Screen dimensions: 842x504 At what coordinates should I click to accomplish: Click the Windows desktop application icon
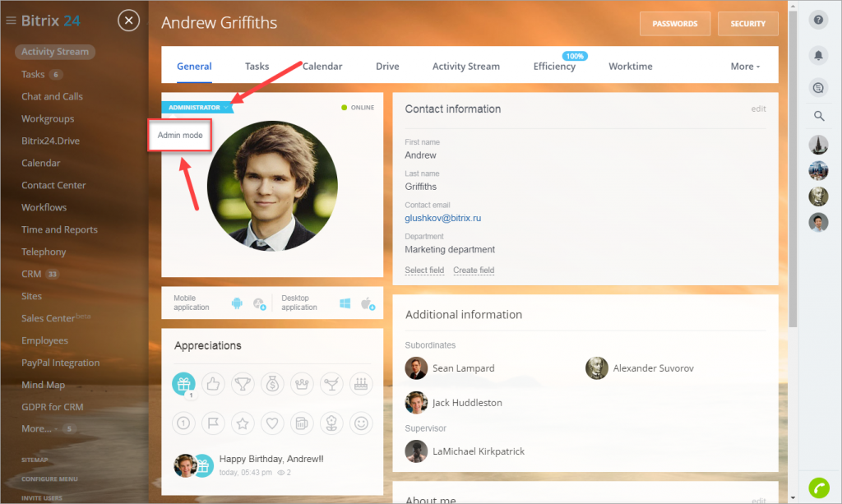[345, 303]
